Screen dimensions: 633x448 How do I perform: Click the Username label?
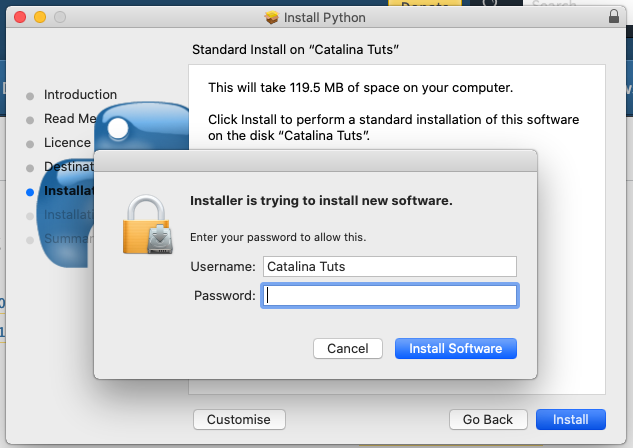[223, 266]
